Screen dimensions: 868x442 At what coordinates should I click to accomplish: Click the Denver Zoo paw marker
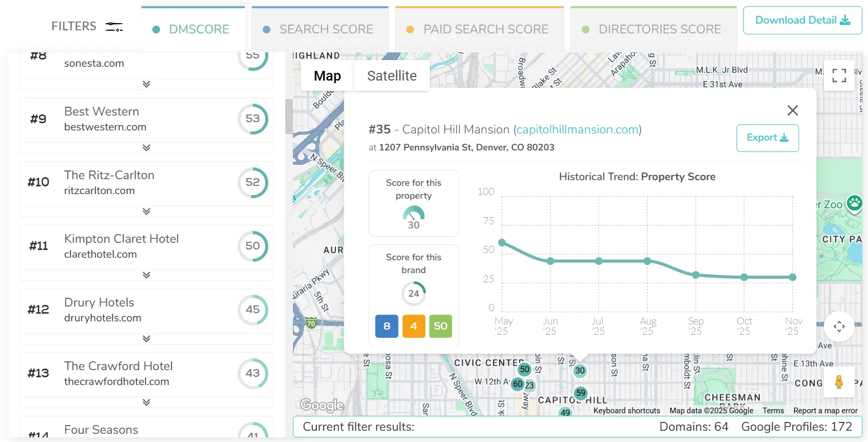[854, 202]
